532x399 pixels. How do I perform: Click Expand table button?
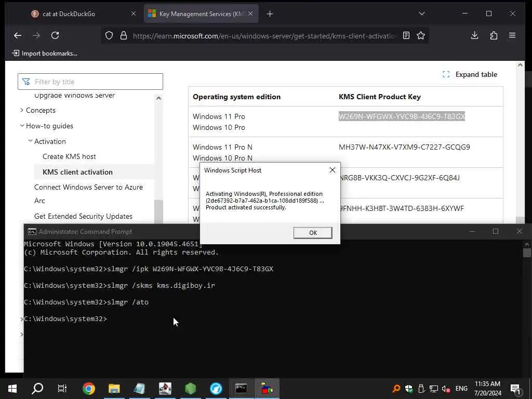click(470, 74)
